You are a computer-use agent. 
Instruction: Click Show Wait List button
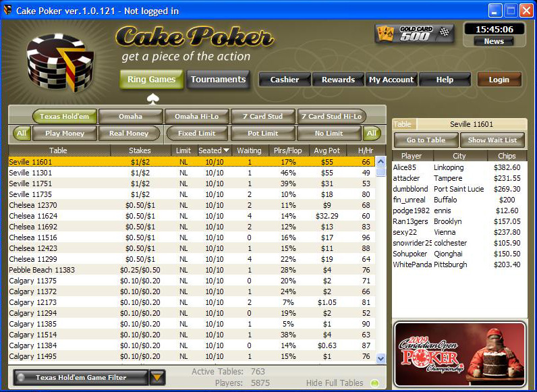point(492,140)
